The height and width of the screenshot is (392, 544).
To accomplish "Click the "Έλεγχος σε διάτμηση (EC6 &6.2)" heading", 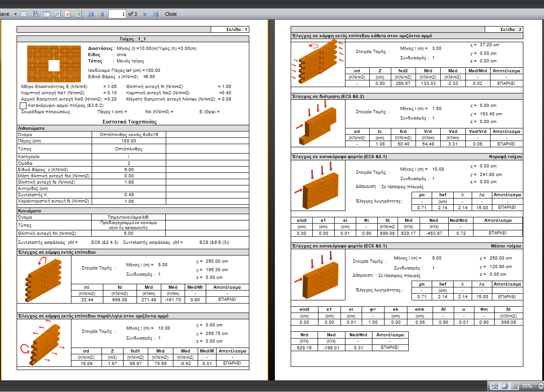I will pyautogui.click(x=328, y=96).
